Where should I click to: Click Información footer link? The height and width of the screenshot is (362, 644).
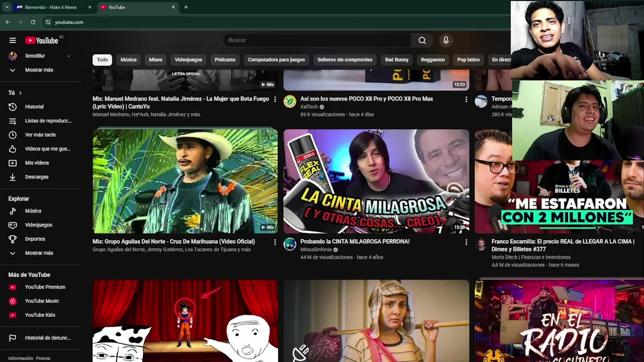[21, 358]
